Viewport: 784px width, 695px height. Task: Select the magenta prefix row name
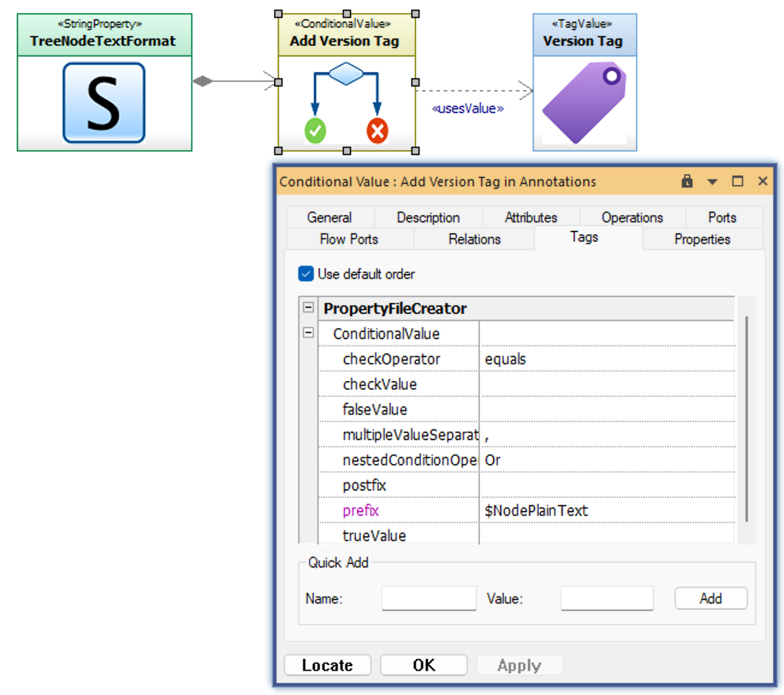tap(361, 510)
